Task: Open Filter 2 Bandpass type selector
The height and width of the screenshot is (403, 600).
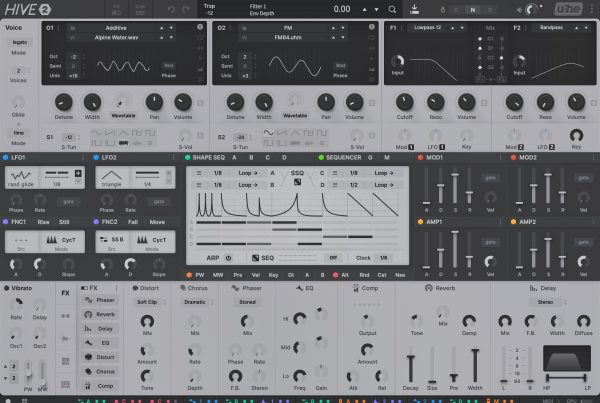Action: [551, 28]
